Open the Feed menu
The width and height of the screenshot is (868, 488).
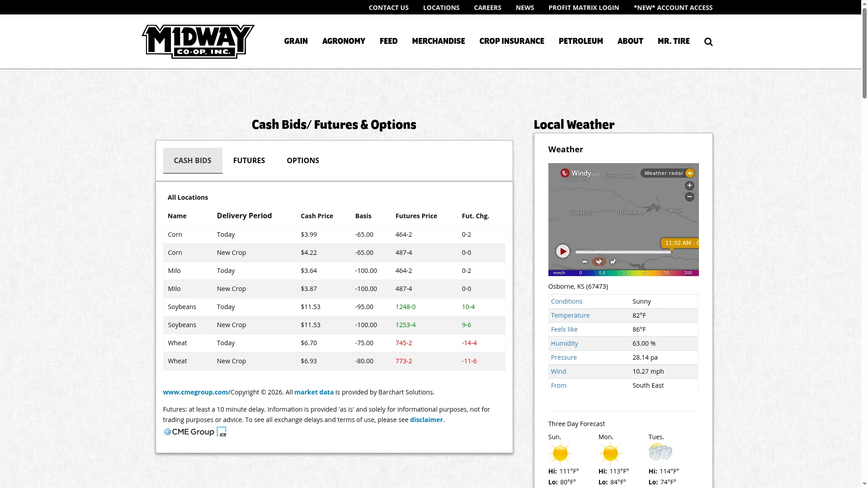(x=389, y=41)
